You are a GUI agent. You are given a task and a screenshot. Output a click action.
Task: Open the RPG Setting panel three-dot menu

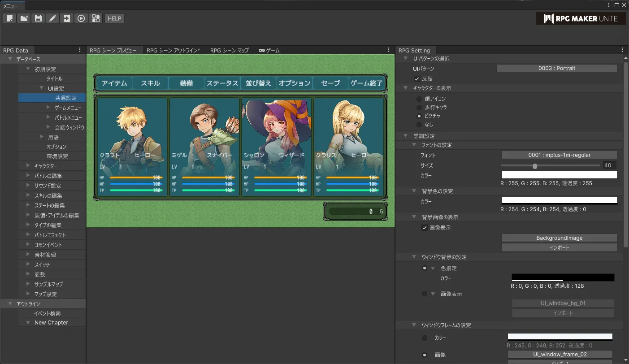pyautogui.click(x=622, y=50)
